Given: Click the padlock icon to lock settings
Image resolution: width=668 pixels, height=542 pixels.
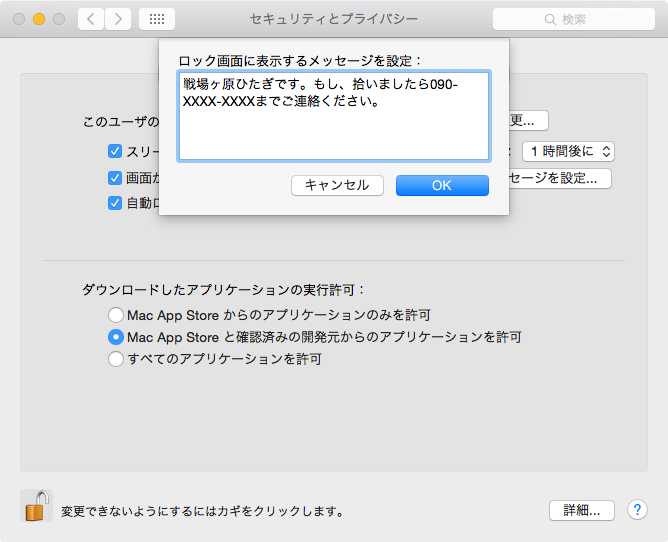Looking at the screenshot, I should (x=36, y=506).
